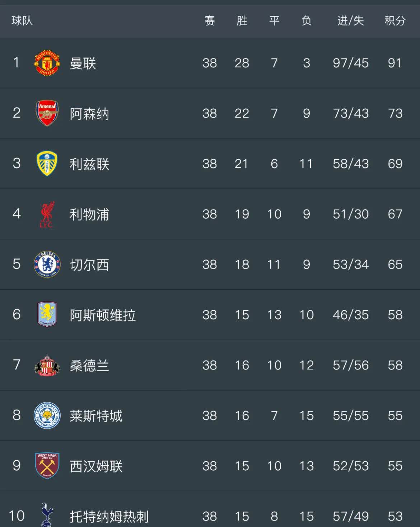The image size is (420, 527).
Task: Select the Leicester City fox logo
Action: pyautogui.click(x=47, y=415)
